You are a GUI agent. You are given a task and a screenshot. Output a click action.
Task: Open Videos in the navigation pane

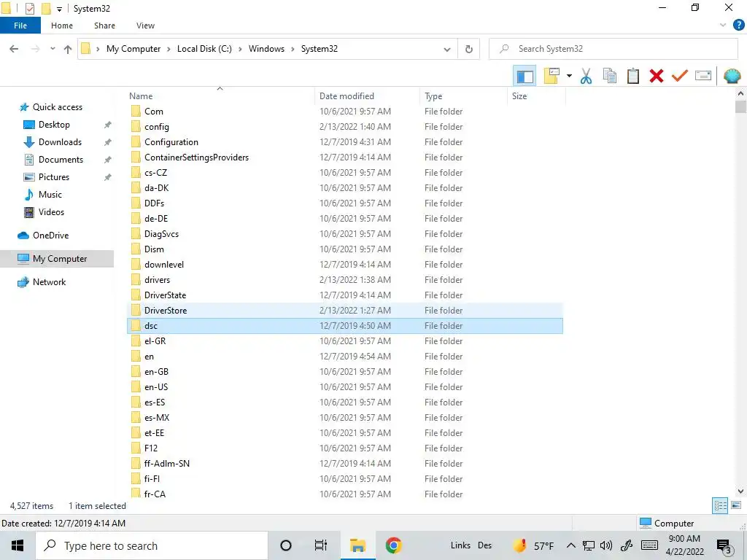coord(51,212)
